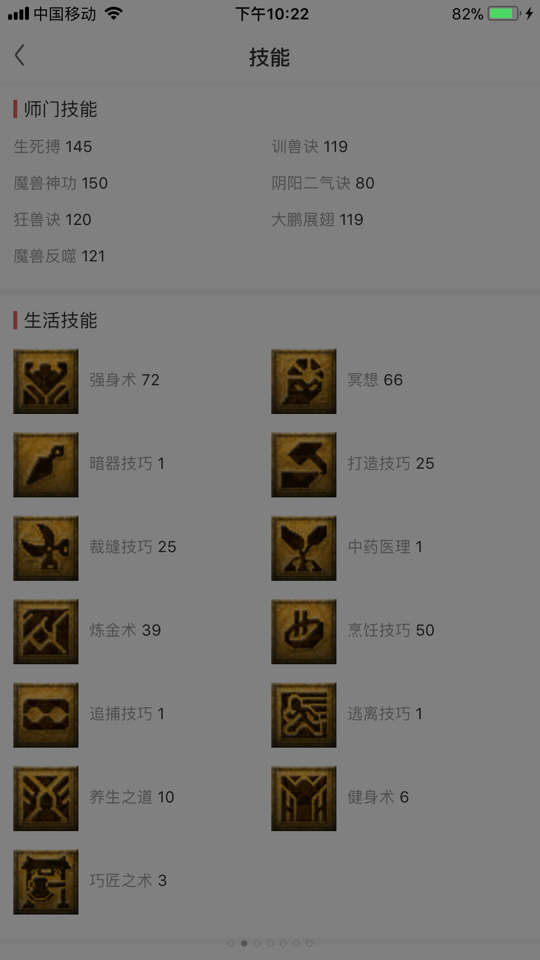540x960 pixels.
Task: Tap the back arrow at top left
Action: pyautogui.click(x=20, y=55)
